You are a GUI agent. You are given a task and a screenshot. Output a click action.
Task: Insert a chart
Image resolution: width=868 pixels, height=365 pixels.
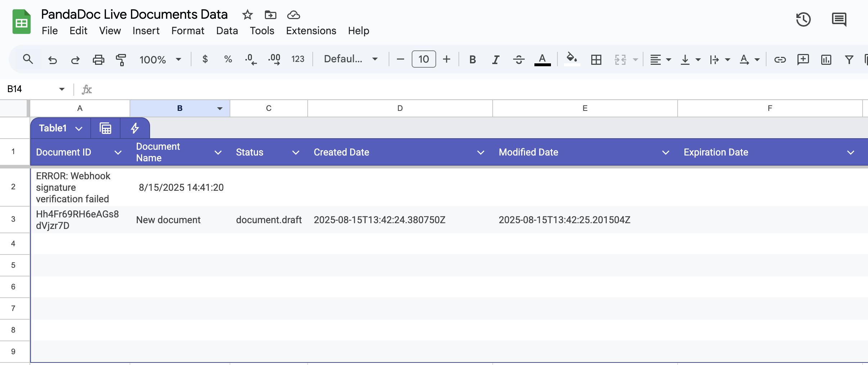coord(826,59)
